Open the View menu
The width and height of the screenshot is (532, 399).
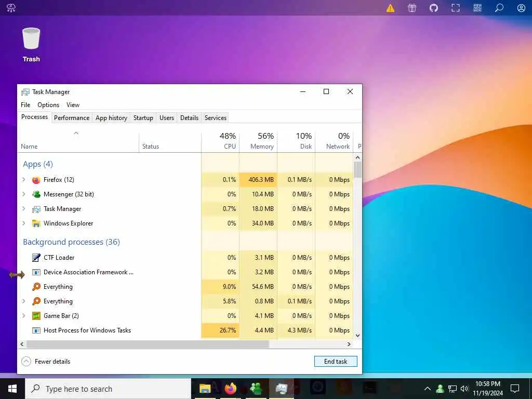(x=73, y=105)
